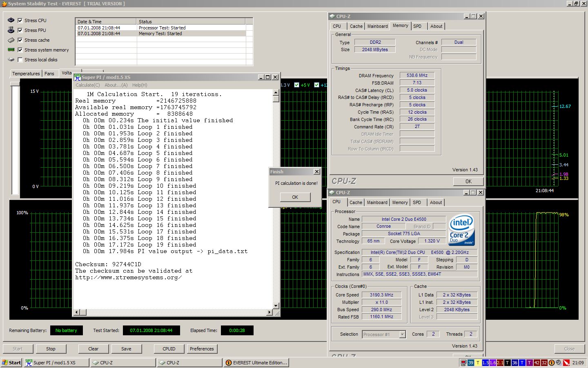
Task: Open Memory tab in lower CPU-Z window
Action: pos(400,202)
